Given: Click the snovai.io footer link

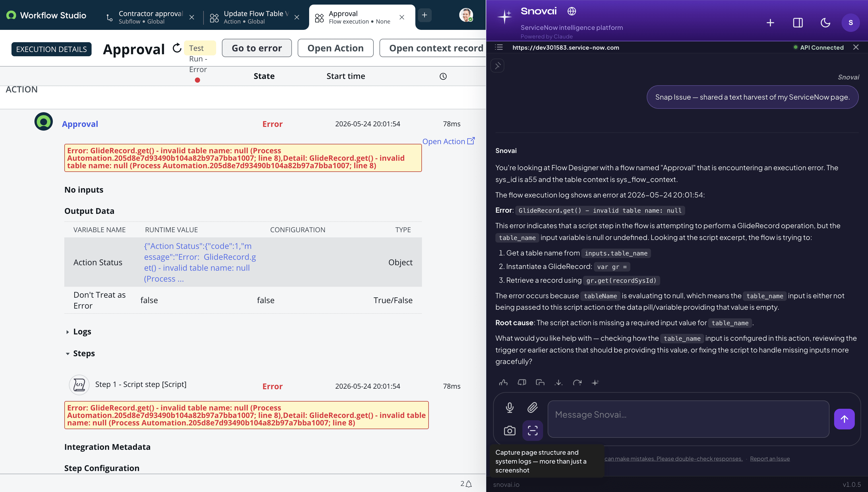Looking at the screenshot, I should [x=506, y=484].
